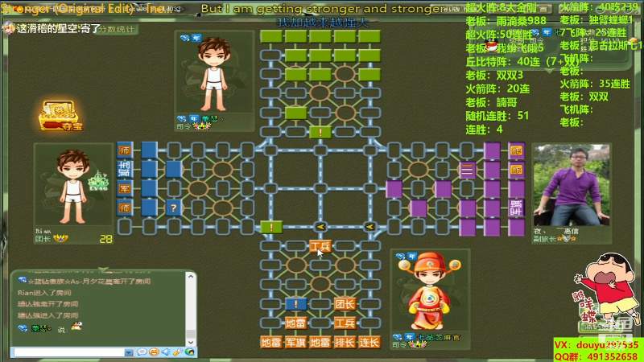Select the blue 师 piece at the top
The width and height of the screenshot is (644, 362).
point(125,150)
